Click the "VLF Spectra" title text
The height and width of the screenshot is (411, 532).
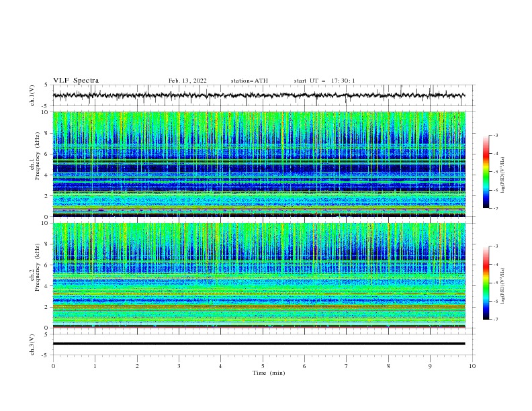click(76, 81)
